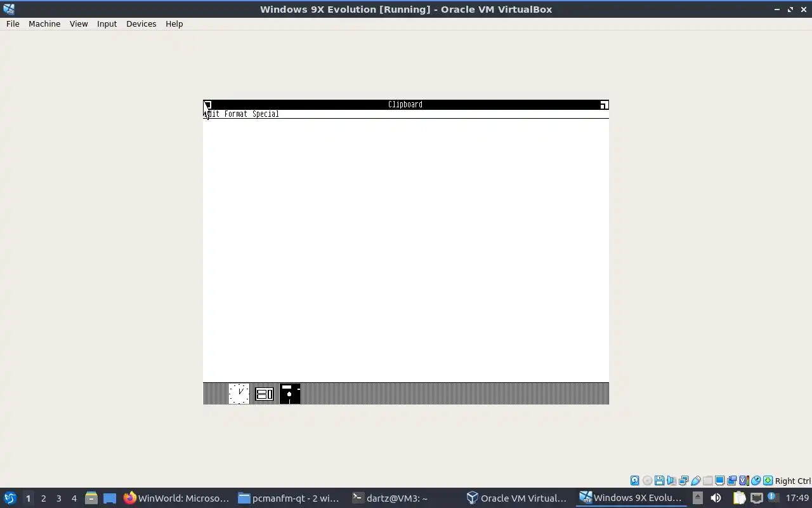Close the VirtualBox VM window
812x508 pixels.
pyautogui.click(x=804, y=10)
